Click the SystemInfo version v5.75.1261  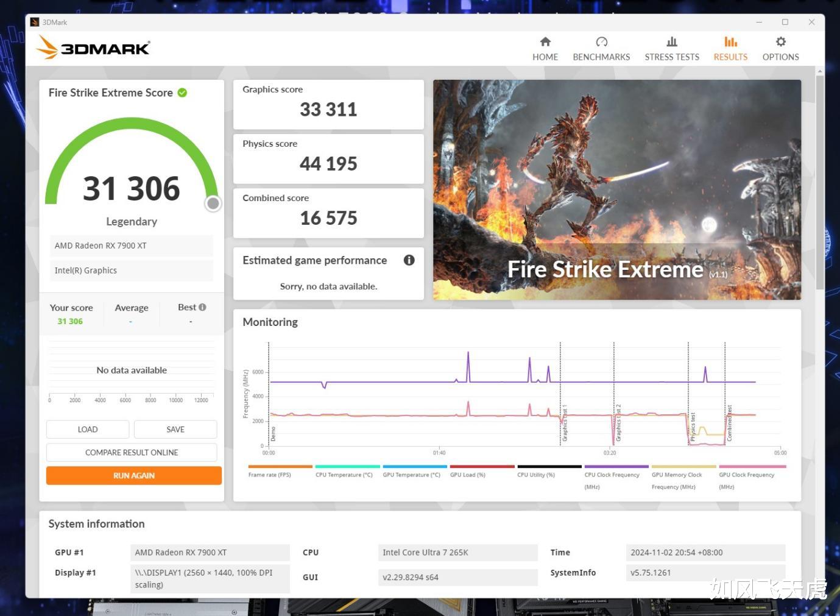point(705,573)
